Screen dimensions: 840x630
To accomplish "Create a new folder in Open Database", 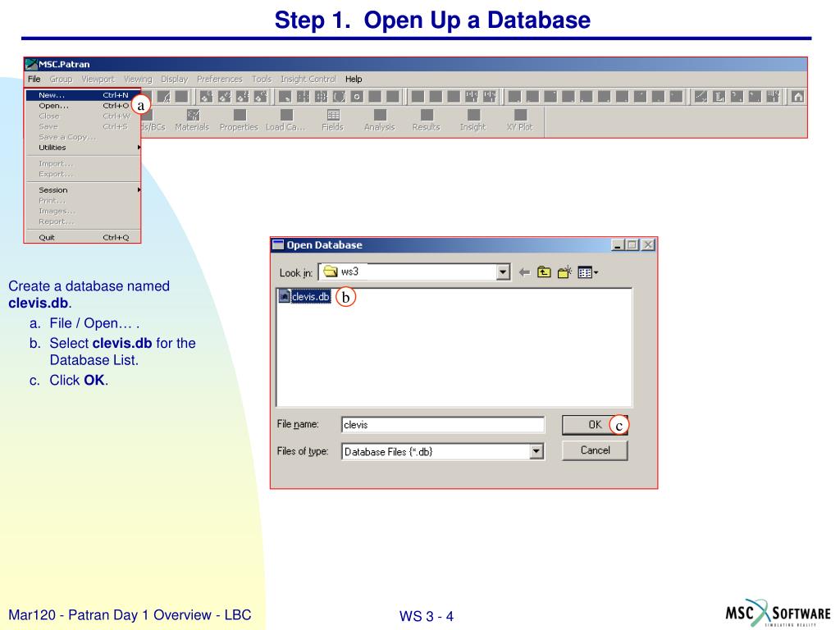I will pos(564,272).
